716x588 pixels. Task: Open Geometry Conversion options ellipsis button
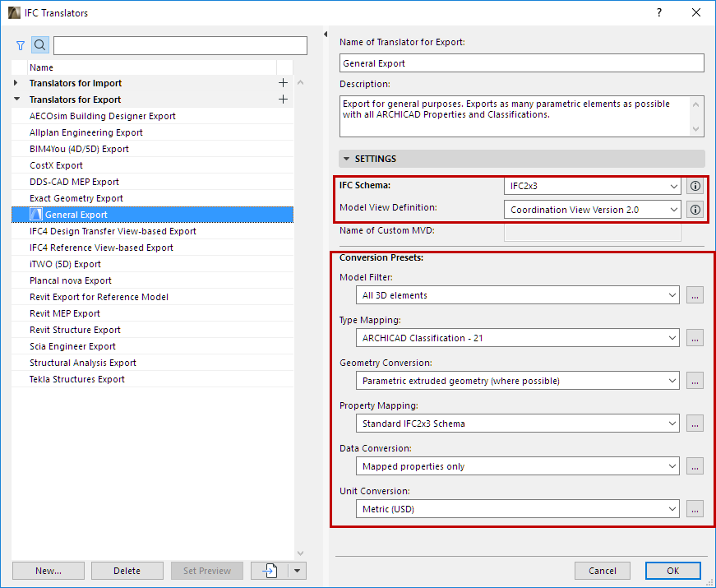click(x=695, y=381)
